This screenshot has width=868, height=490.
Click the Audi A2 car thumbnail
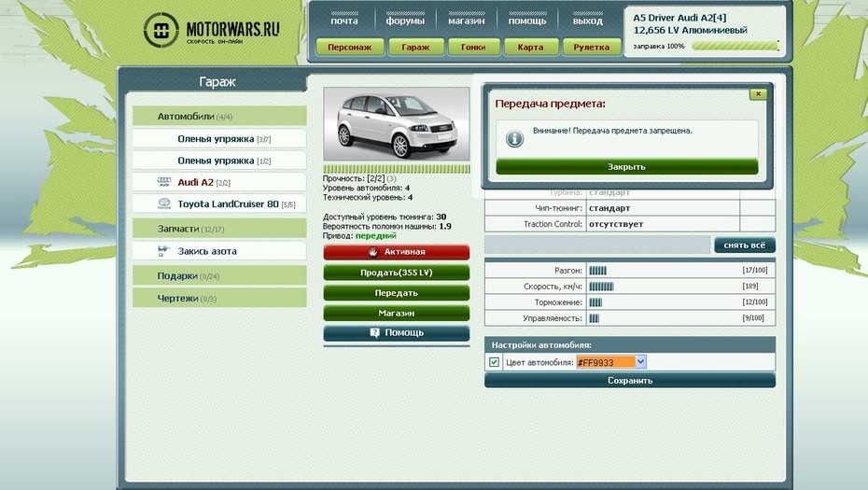pos(397,124)
